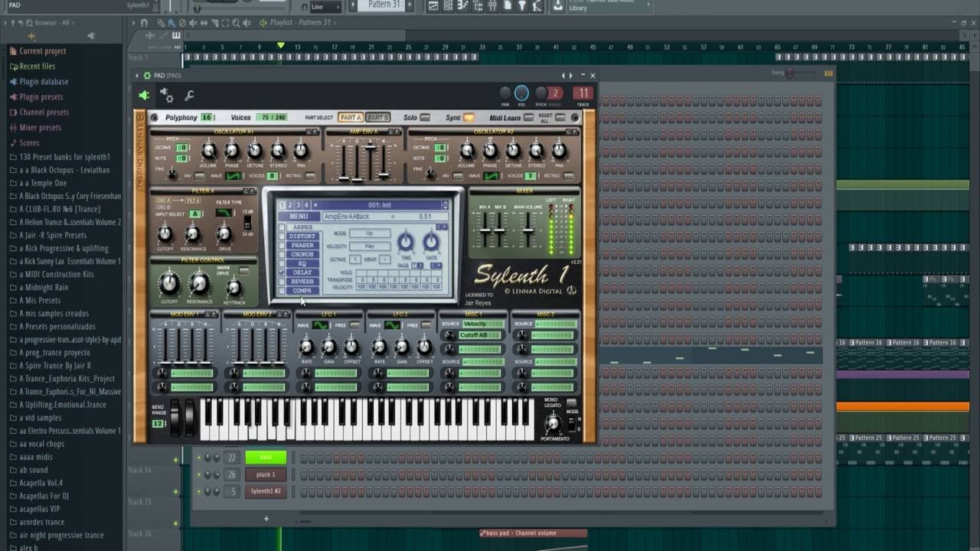Click the Reset All button
This screenshot has width=980, height=551.
point(560,118)
